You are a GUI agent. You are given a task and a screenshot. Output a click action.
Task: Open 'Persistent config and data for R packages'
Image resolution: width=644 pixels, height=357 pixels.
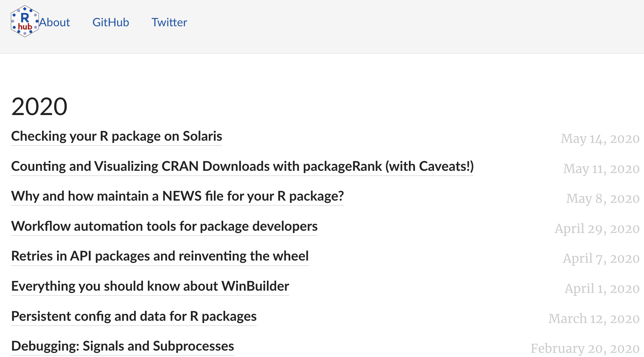tap(134, 316)
